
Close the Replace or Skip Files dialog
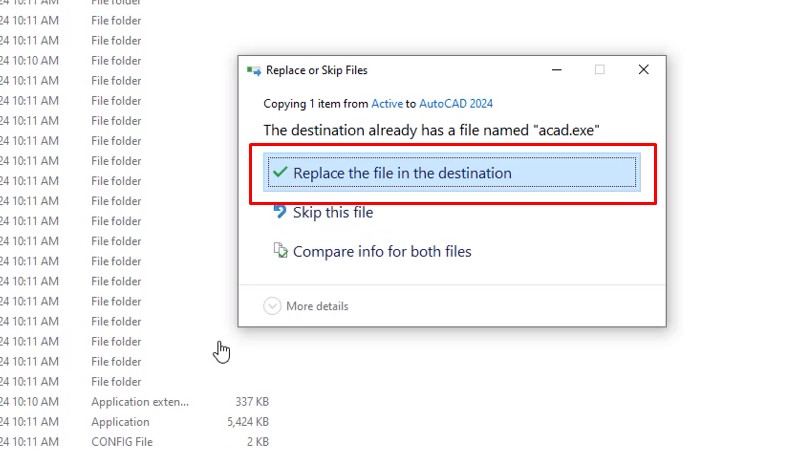pyautogui.click(x=644, y=70)
